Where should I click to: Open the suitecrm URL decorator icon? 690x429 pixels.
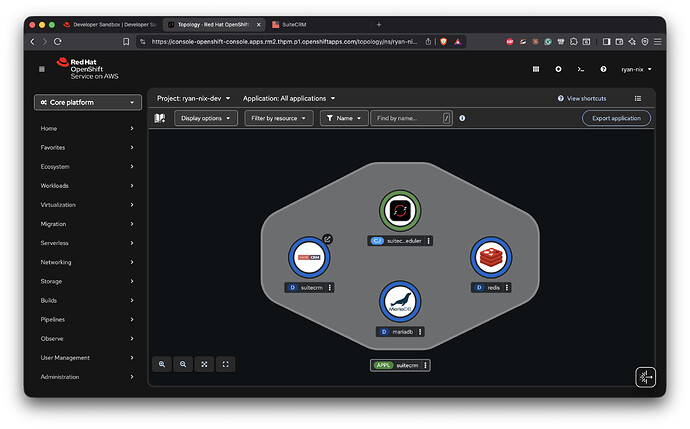[327, 239]
